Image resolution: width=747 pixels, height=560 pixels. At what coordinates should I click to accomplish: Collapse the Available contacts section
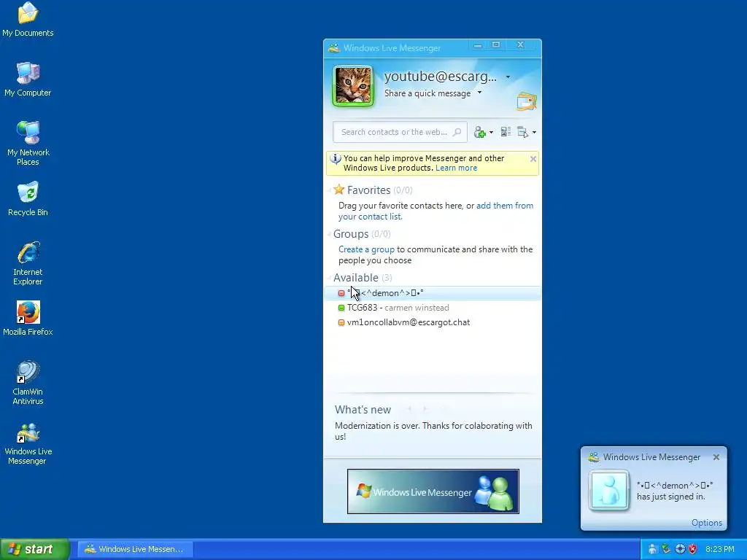click(x=329, y=278)
